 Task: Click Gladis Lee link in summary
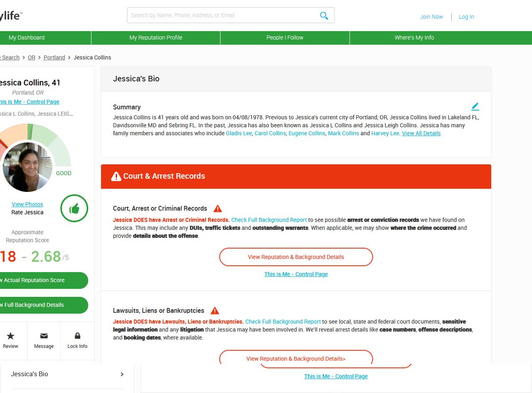239,133
